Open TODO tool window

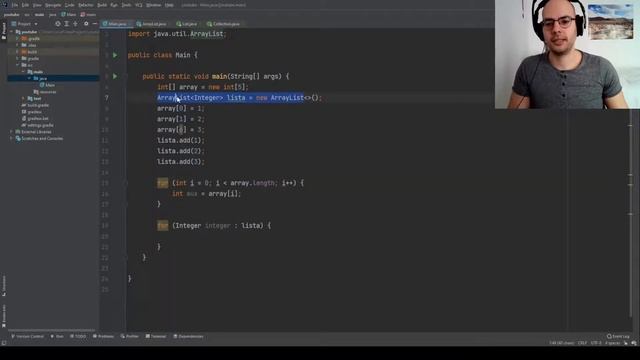(78, 337)
